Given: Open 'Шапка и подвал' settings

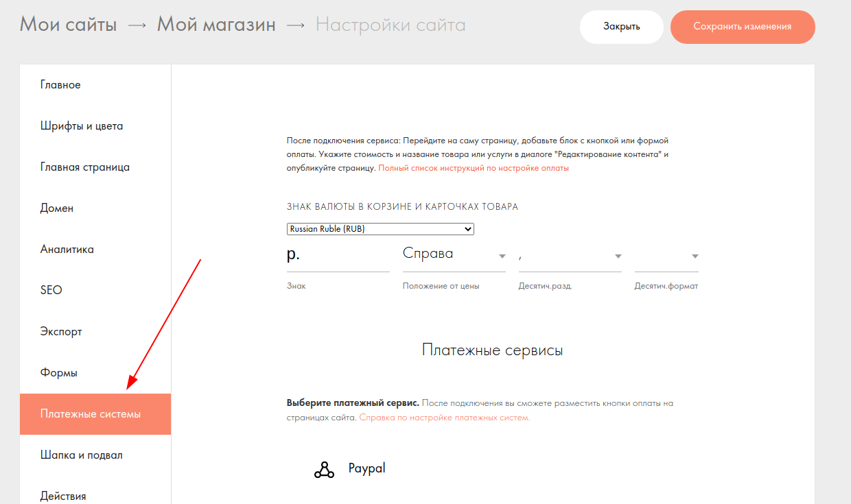Looking at the screenshot, I should click(x=82, y=455).
